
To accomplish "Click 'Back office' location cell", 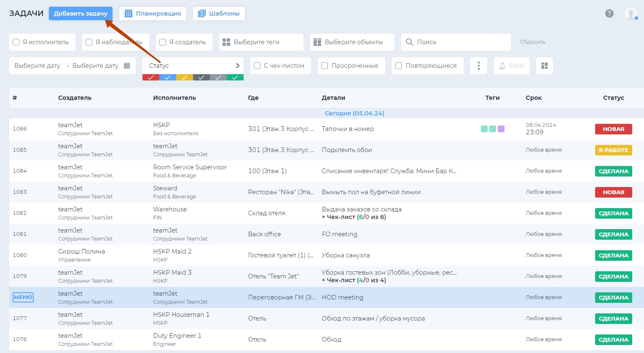I will (x=264, y=234).
